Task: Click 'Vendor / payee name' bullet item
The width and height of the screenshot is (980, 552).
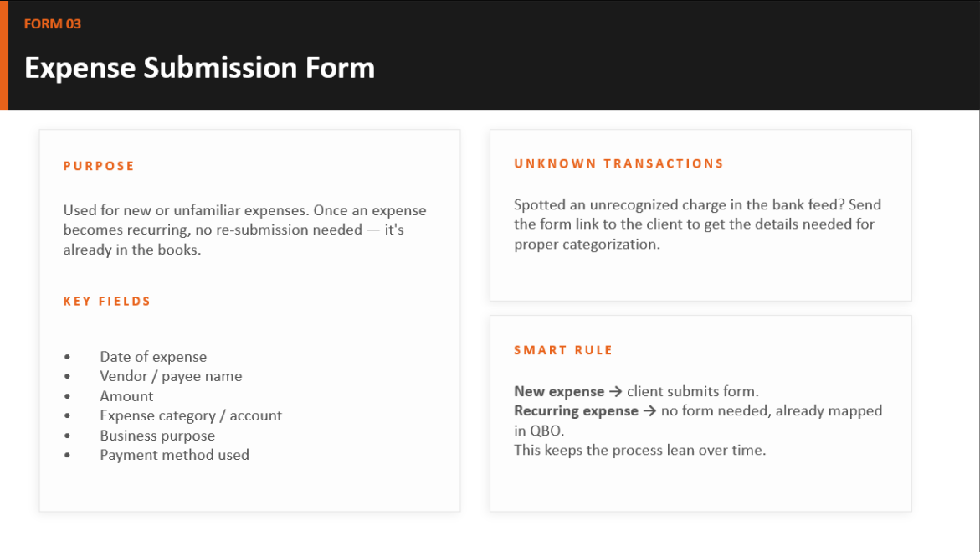Action: [171, 376]
